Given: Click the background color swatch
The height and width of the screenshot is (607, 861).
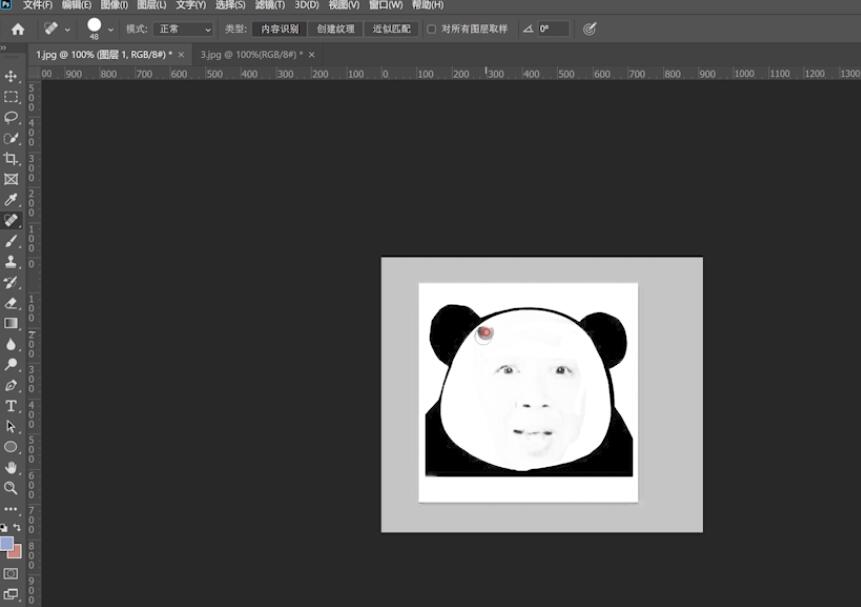Looking at the screenshot, I should [16, 552].
